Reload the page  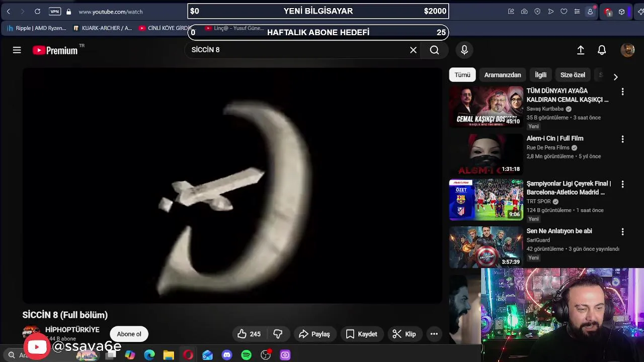click(x=37, y=11)
